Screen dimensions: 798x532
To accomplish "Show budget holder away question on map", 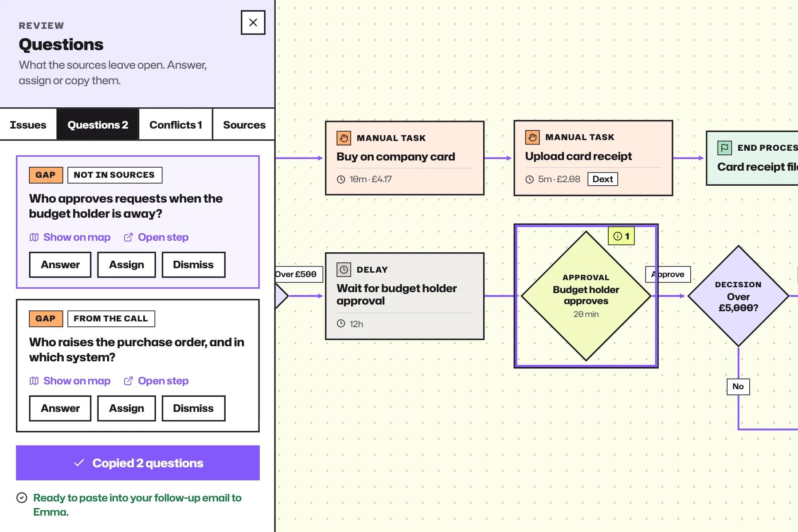I will click(x=70, y=237).
